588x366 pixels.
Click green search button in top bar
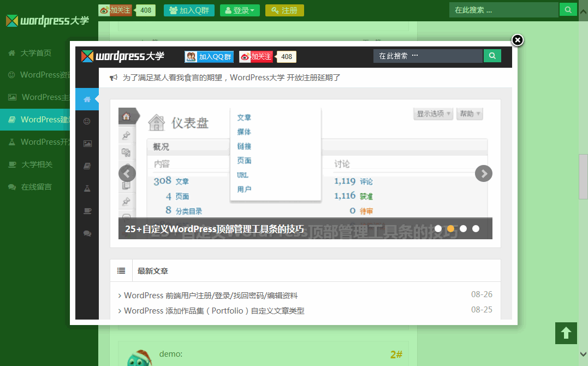pos(568,10)
